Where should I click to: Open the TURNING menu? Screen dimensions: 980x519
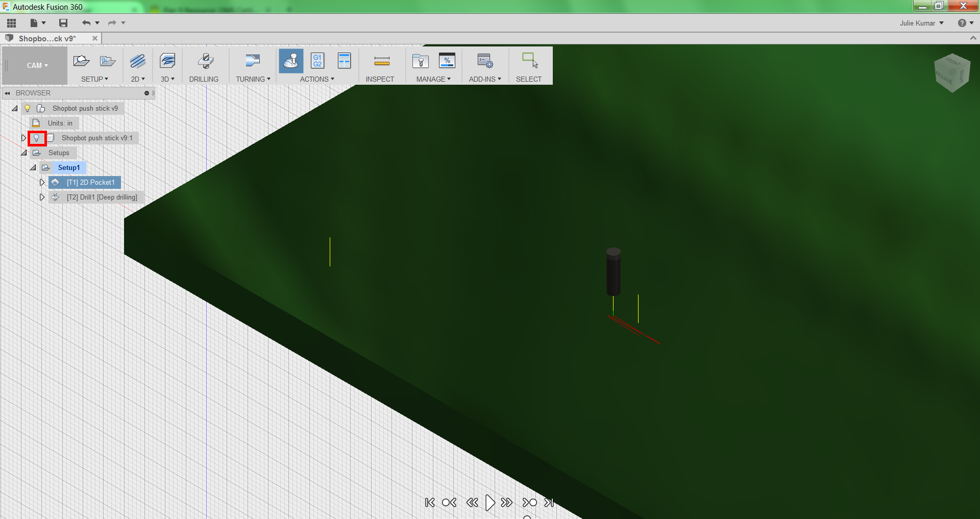(253, 79)
